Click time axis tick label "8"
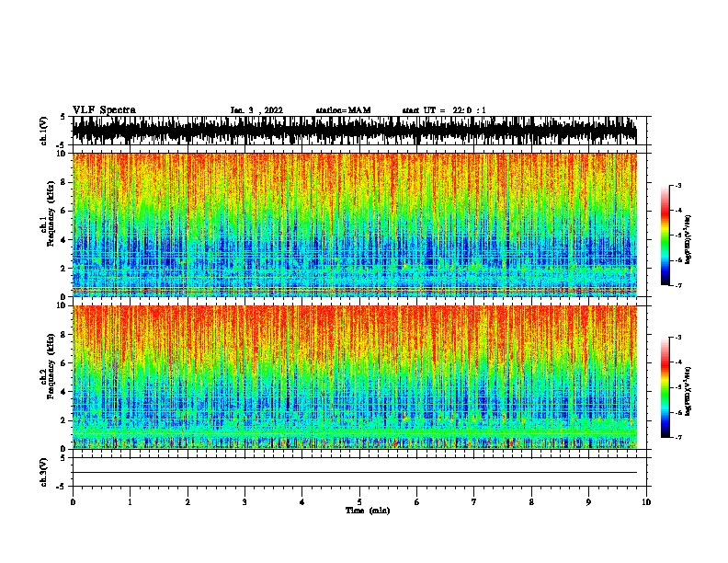Image resolution: width=728 pixels, height=563 pixels. (531, 502)
